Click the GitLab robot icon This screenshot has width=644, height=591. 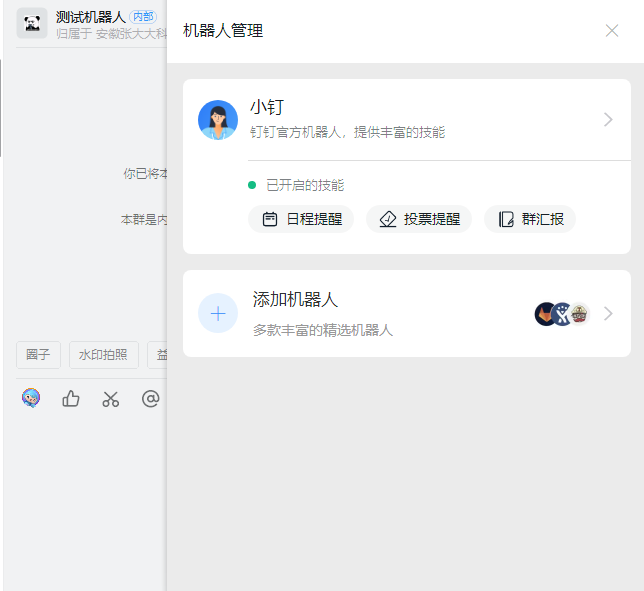545,314
